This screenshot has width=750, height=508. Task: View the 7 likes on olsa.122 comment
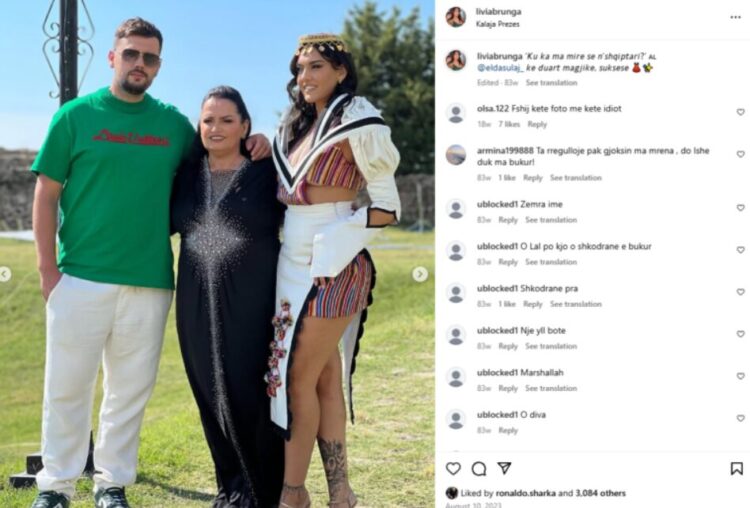509,124
